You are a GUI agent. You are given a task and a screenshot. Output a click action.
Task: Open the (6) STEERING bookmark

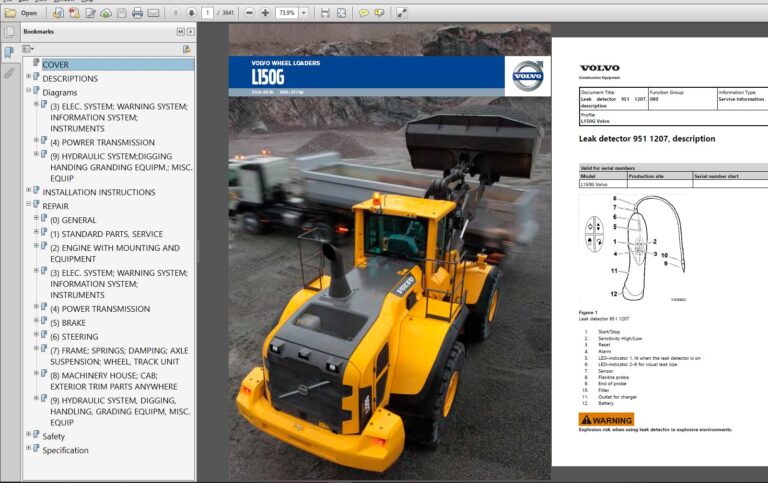pyautogui.click(x=74, y=337)
